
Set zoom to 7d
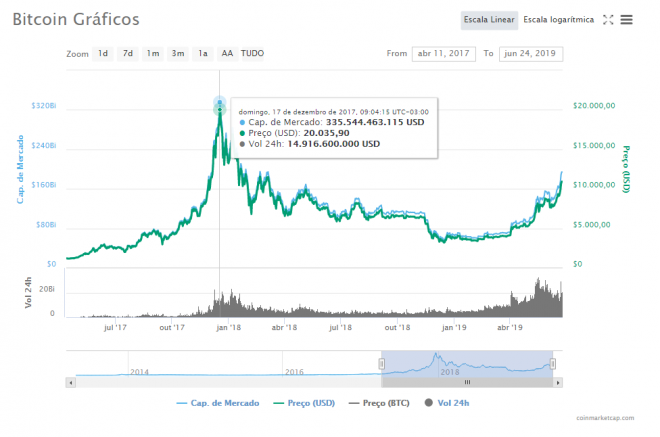point(128,53)
